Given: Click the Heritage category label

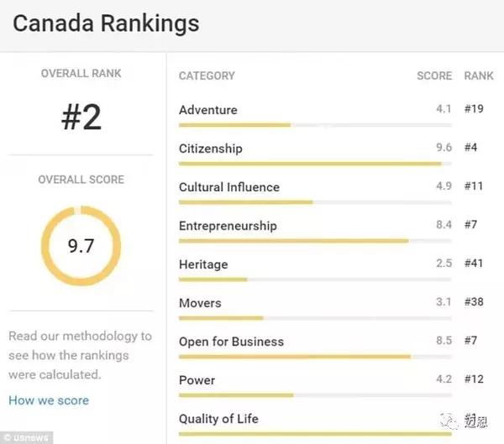Looking at the screenshot, I should pyautogui.click(x=203, y=264).
